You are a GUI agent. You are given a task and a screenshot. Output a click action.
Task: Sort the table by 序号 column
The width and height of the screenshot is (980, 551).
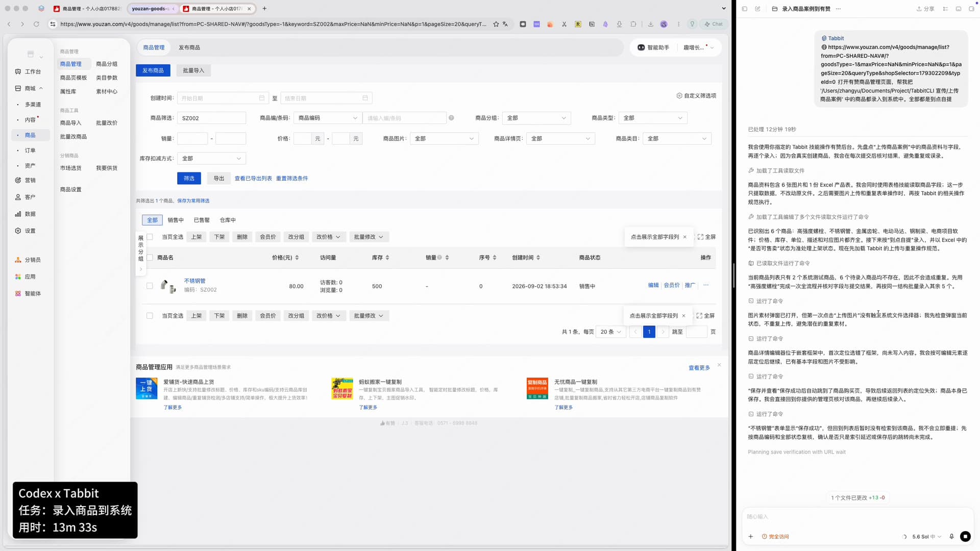(495, 258)
